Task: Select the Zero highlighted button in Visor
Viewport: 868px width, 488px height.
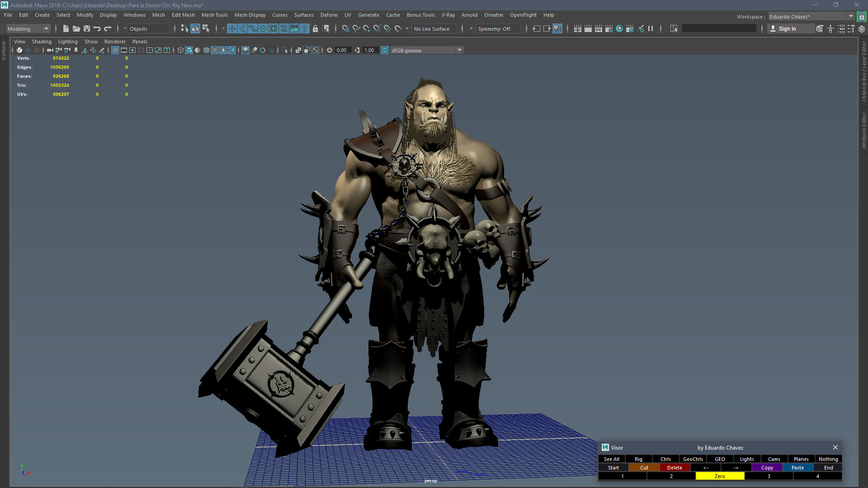Action: point(719,476)
